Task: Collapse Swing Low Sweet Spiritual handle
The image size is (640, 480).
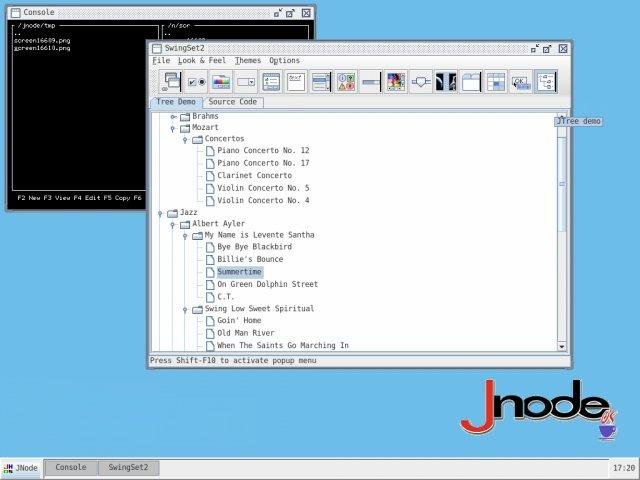Action: coord(185,310)
